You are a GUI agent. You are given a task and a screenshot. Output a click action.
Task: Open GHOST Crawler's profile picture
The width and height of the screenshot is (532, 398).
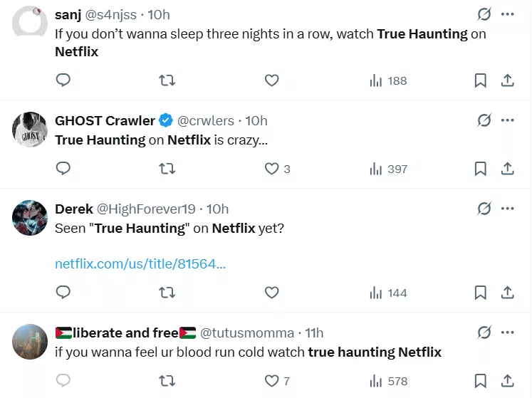30,129
